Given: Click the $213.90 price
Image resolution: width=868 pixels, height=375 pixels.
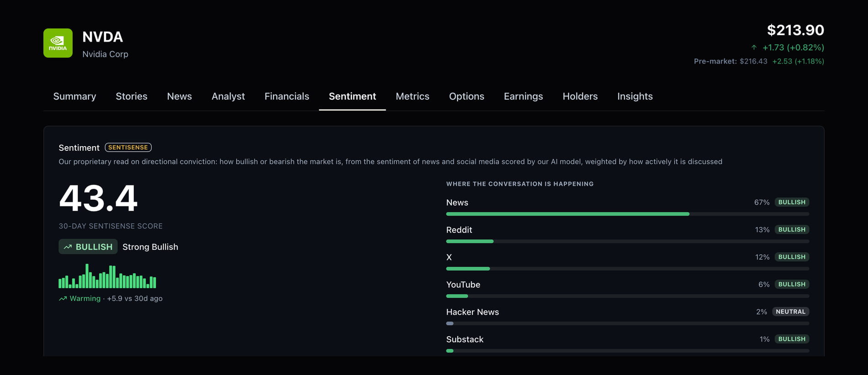Looking at the screenshot, I should pyautogui.click(x=795, y=30).
